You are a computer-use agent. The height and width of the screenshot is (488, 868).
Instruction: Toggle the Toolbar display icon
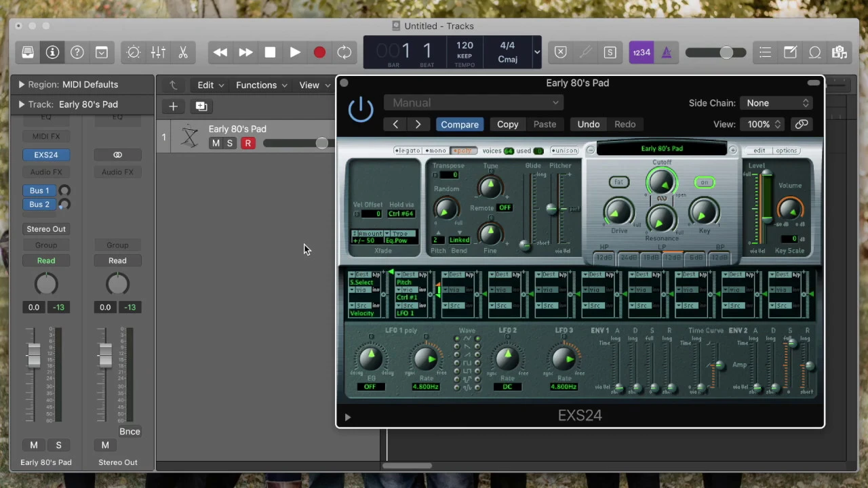[102, 52]
